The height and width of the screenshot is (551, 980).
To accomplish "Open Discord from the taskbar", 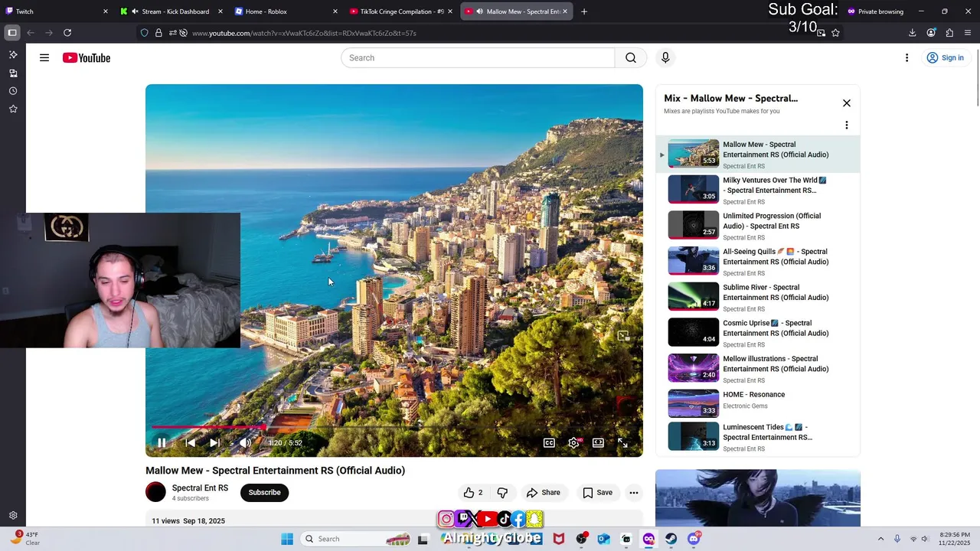I will tap(694, 539).
